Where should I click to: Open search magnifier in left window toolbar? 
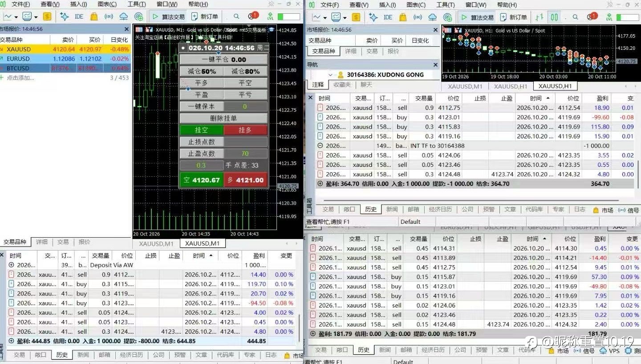pos(236,16)
